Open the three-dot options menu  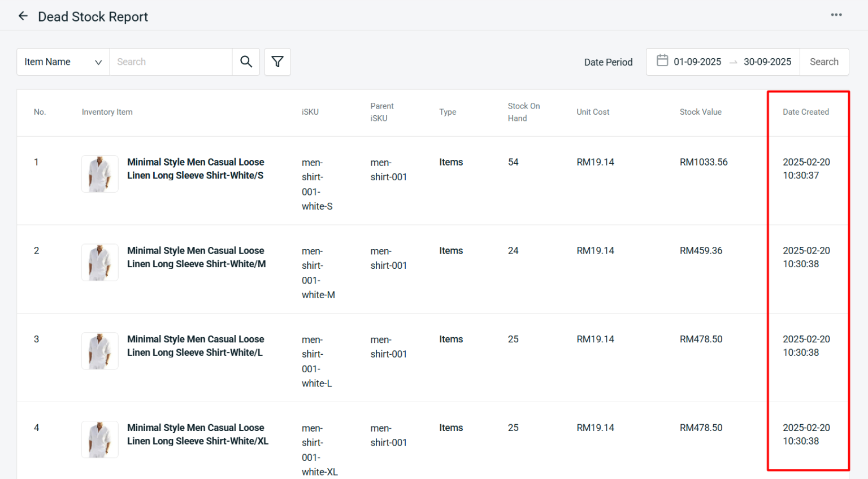(836, 15)
